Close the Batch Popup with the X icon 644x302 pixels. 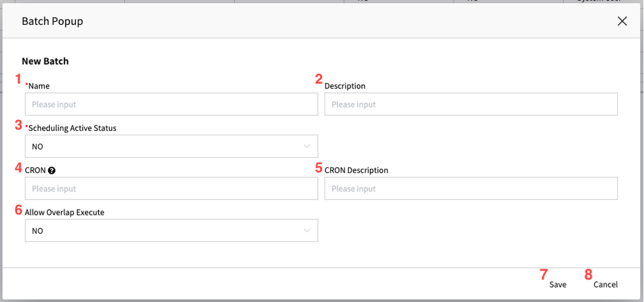pos(622,21)
